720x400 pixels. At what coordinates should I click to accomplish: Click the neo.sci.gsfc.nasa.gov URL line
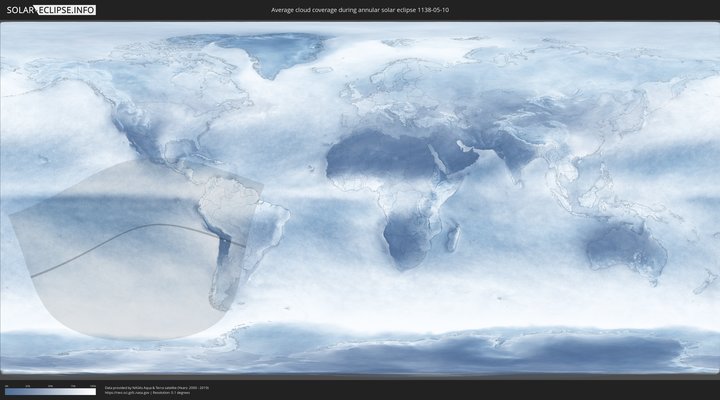coord(147,393)
